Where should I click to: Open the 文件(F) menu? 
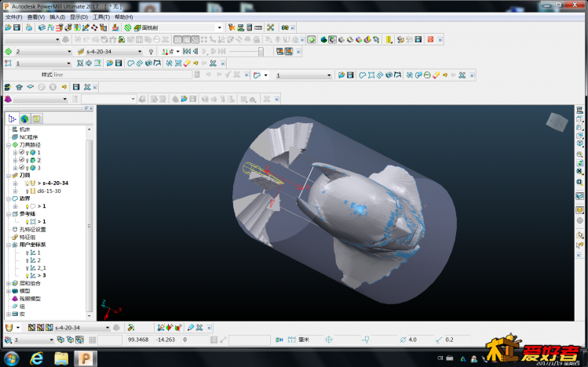(x=13, y=16)
